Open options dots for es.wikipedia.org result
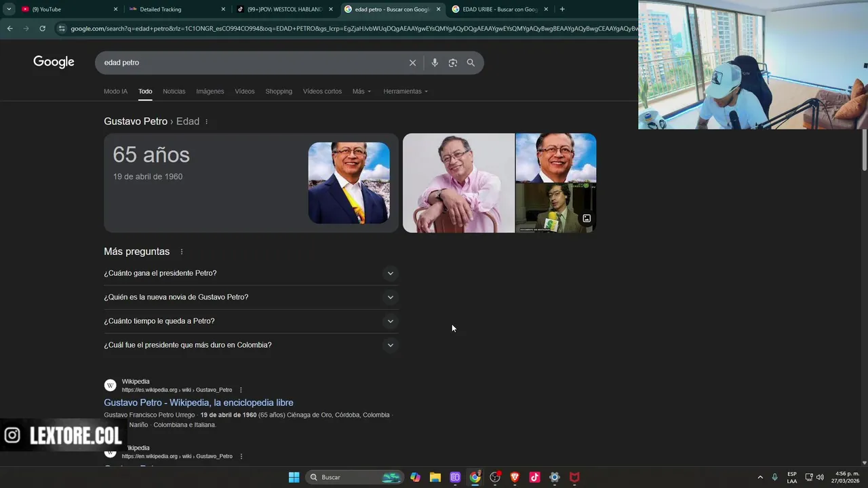This screenshot has width=868, height=488. pyautogui.click(x=241, y=390)
